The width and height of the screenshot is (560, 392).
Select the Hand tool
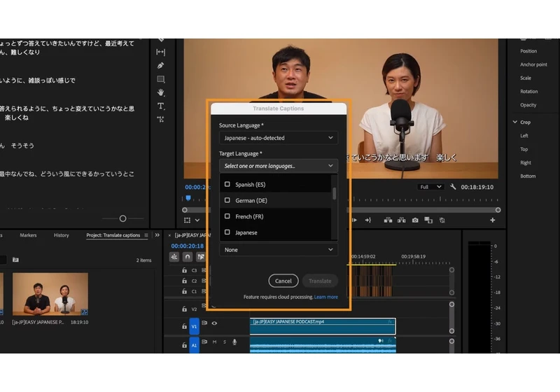[161, 92]
